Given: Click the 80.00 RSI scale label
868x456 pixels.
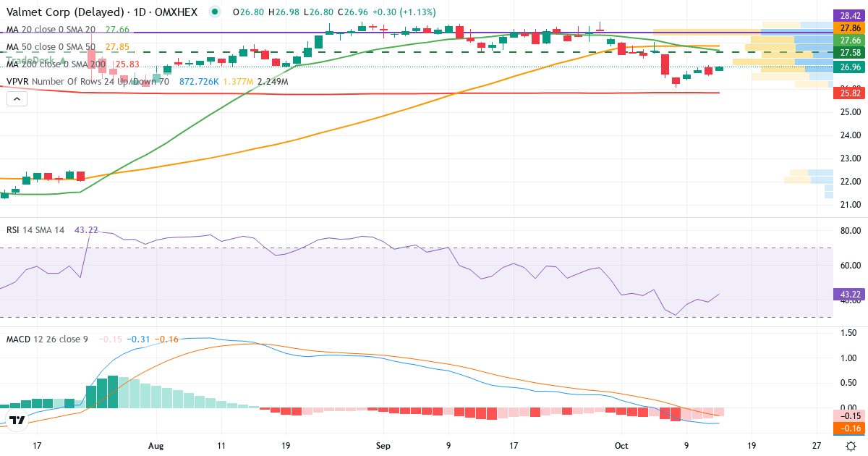Looking at the screenshot, I should click(851, 231).
